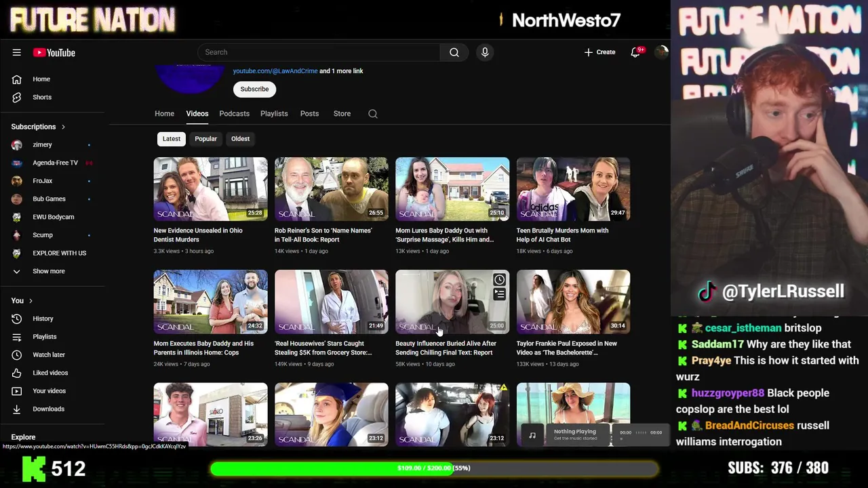
Task: Expand Show more subscriptions
Action: pyautogui.click(x=47, y=271)
